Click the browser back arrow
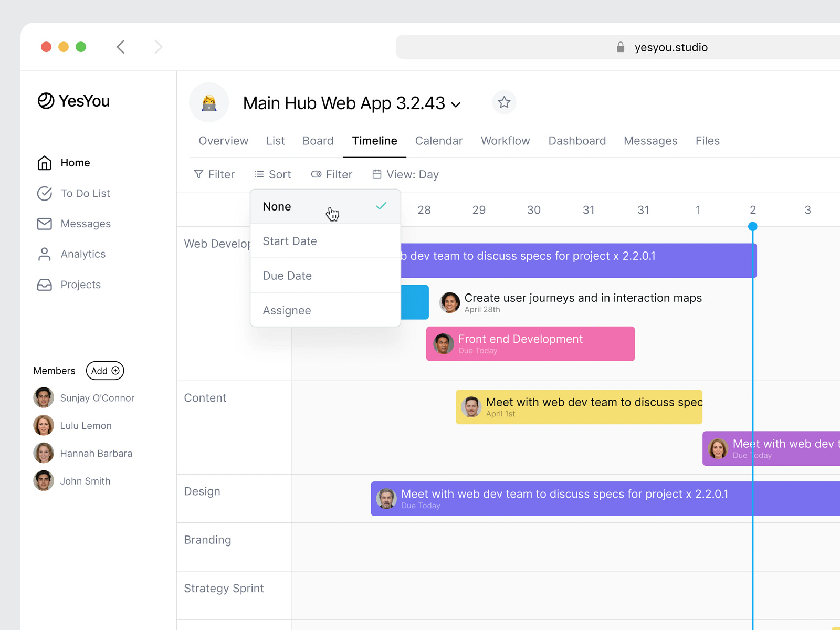This screenshot has width=840, height=630. (121, 47)
